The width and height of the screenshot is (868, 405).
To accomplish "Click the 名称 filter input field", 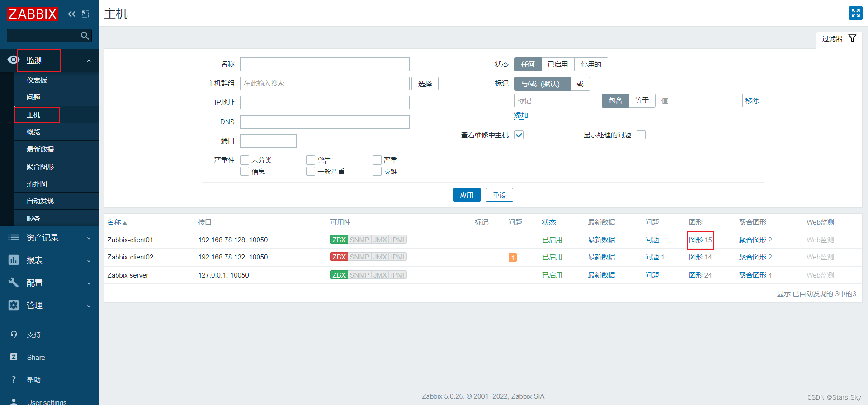I will [325, 64].
